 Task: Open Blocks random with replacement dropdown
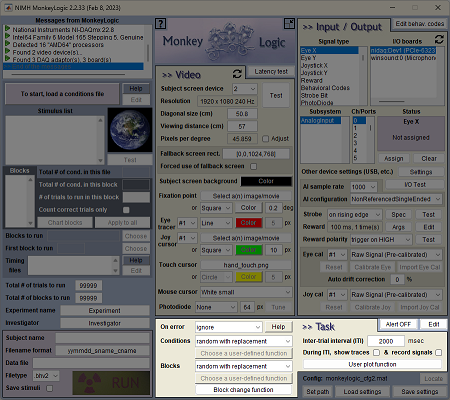pos(244,366)
